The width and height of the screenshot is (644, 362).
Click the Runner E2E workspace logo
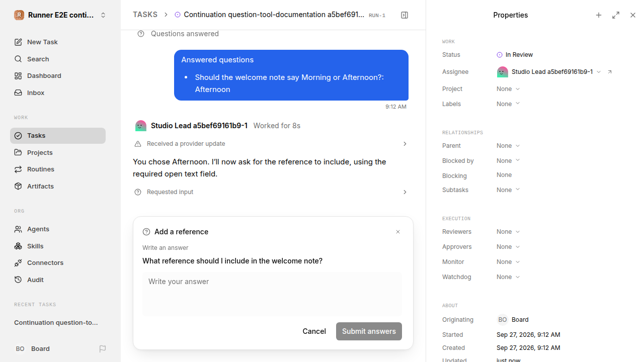tap(19, 15)
